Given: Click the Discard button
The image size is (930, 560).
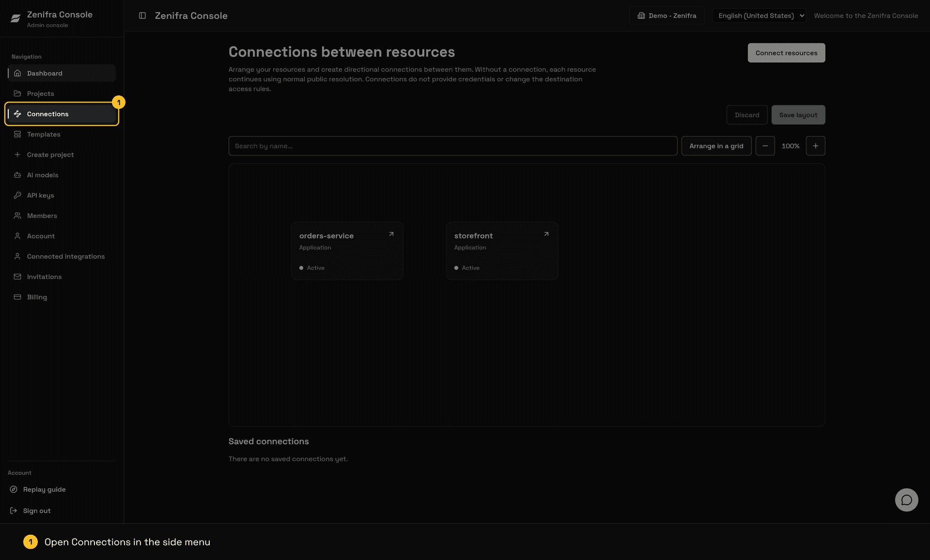Looking at the screenshot, I should [747, 115].
